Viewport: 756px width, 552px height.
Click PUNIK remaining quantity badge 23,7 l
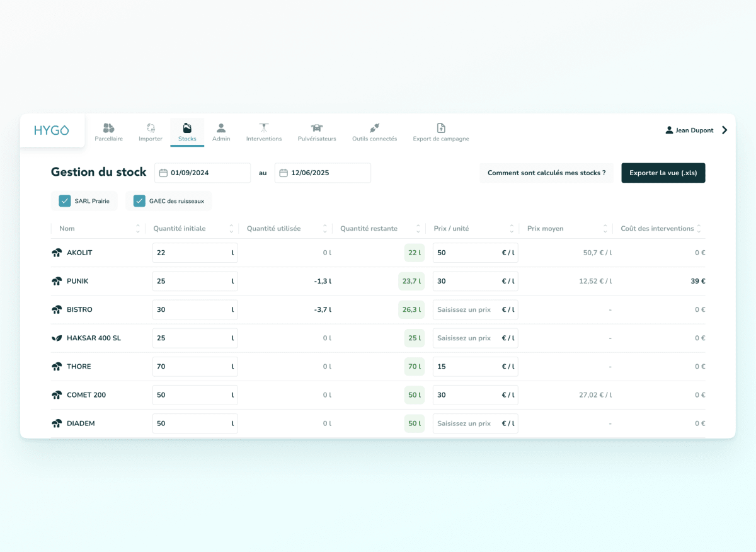coord(411,281)
